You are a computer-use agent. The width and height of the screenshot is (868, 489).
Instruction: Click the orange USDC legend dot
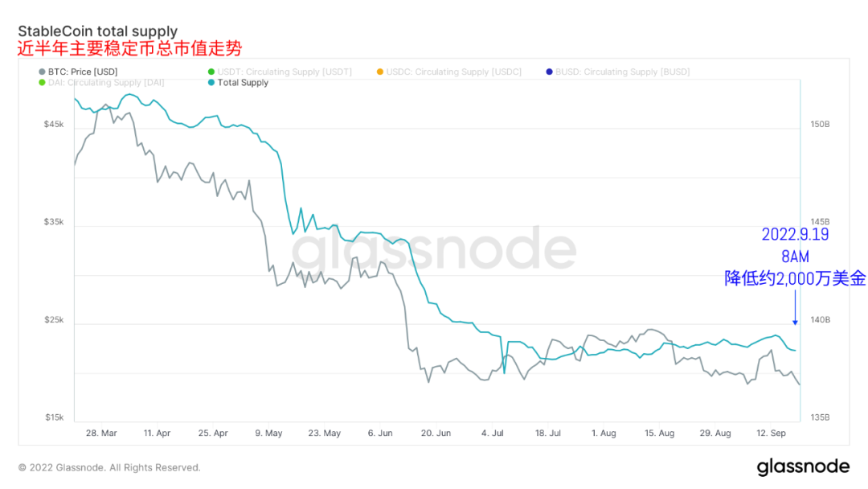click(379, 72)
